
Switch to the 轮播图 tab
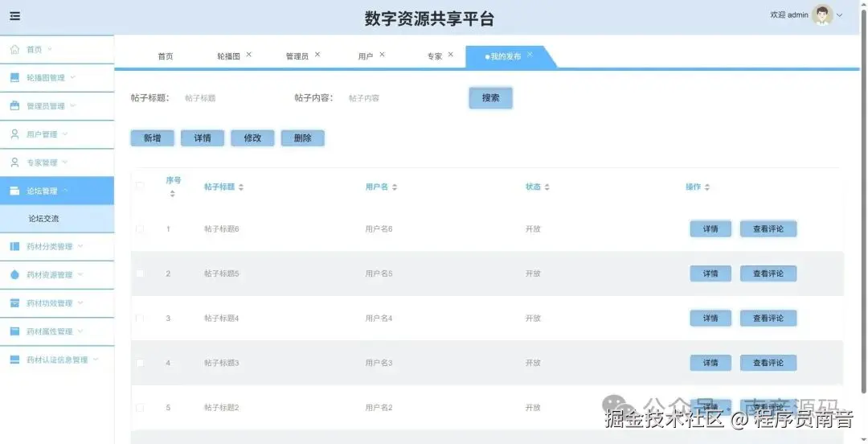coord(228,56)
